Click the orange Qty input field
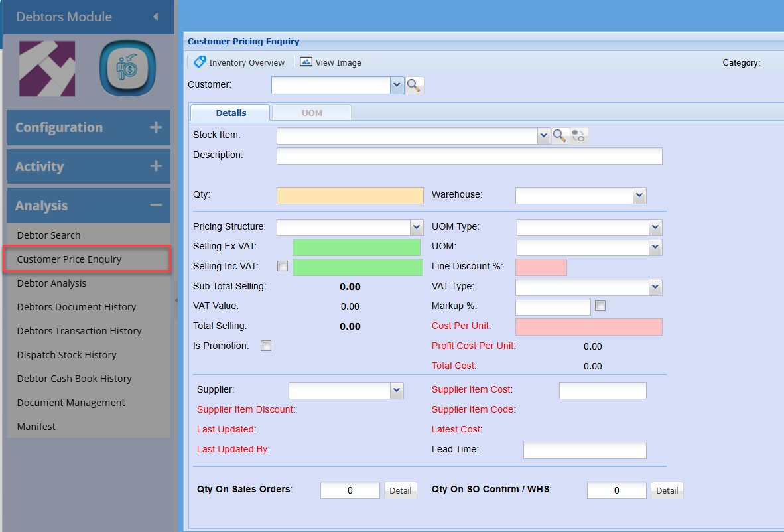This screenshot has height=532, width=784. point(350,196)
